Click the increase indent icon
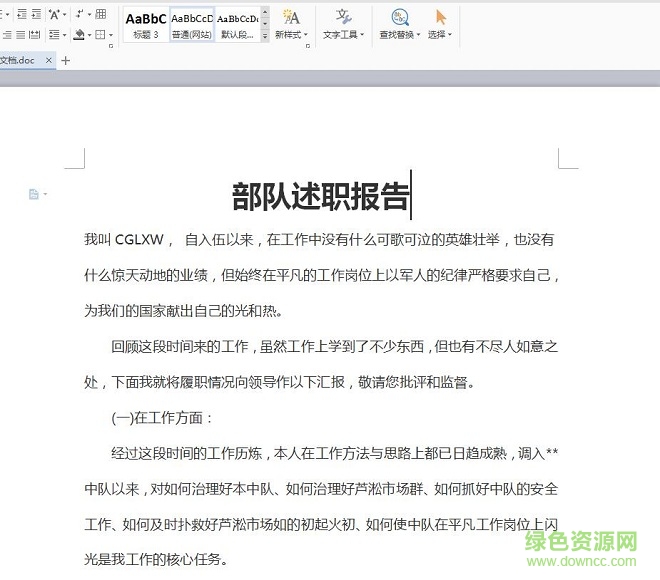Screen dimensions: 660x580 pos(36,14)
